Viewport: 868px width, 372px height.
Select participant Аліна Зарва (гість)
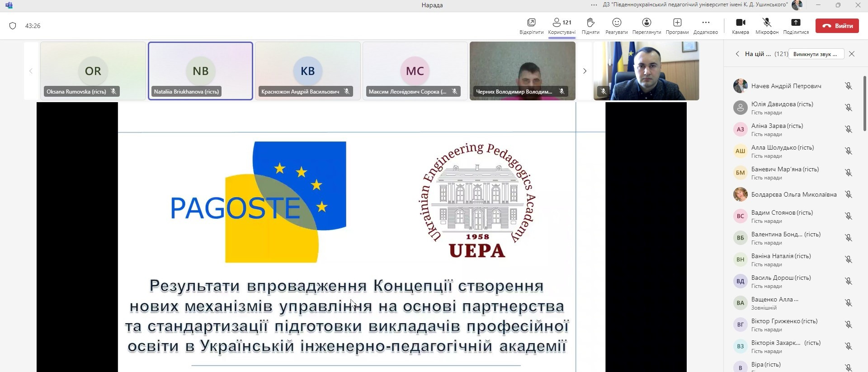pyautogui.click(x=793, y=129)
